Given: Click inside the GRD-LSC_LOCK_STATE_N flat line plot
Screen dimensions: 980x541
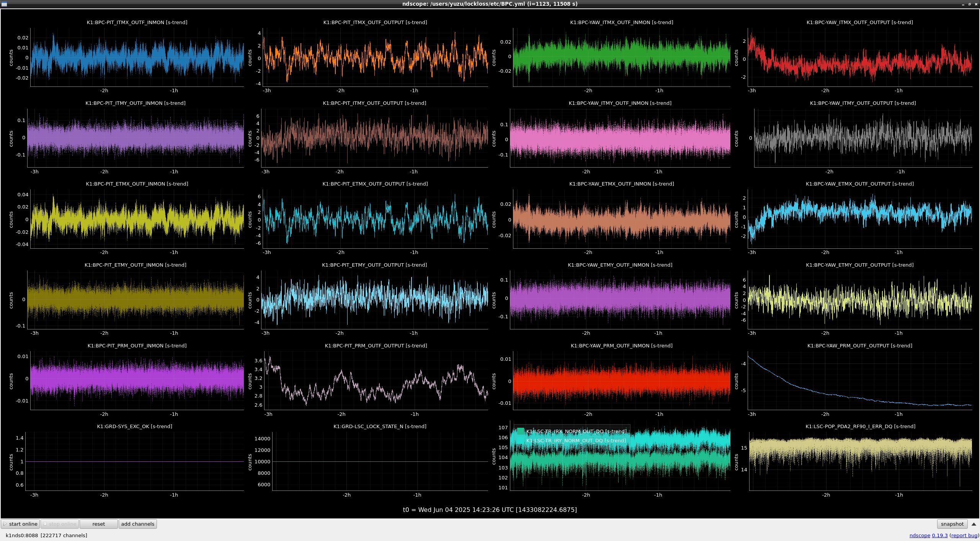Looking at the screenshot, I should click(380, 461).
